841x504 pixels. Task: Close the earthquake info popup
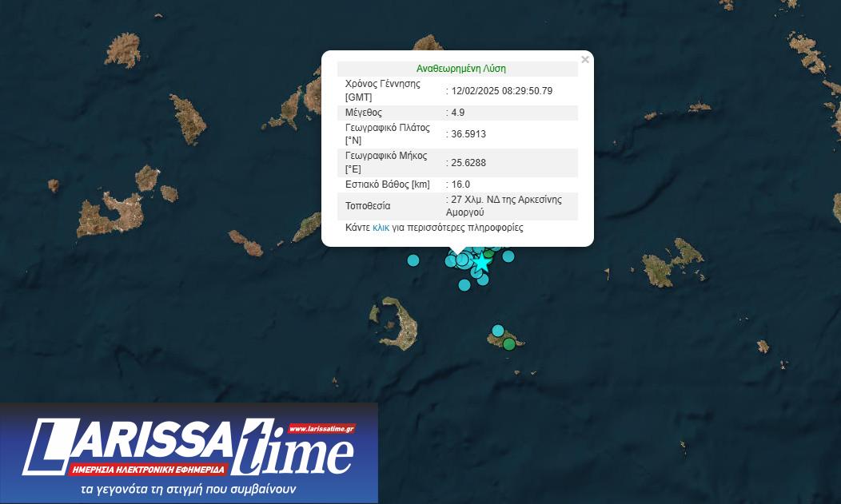(x=585, y=60)
